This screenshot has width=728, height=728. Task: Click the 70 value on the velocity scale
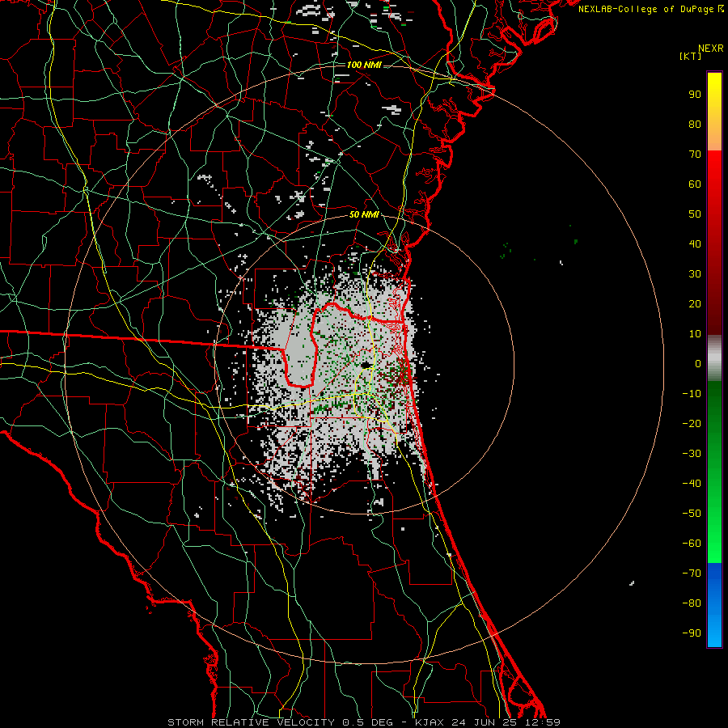pos(695,154)
